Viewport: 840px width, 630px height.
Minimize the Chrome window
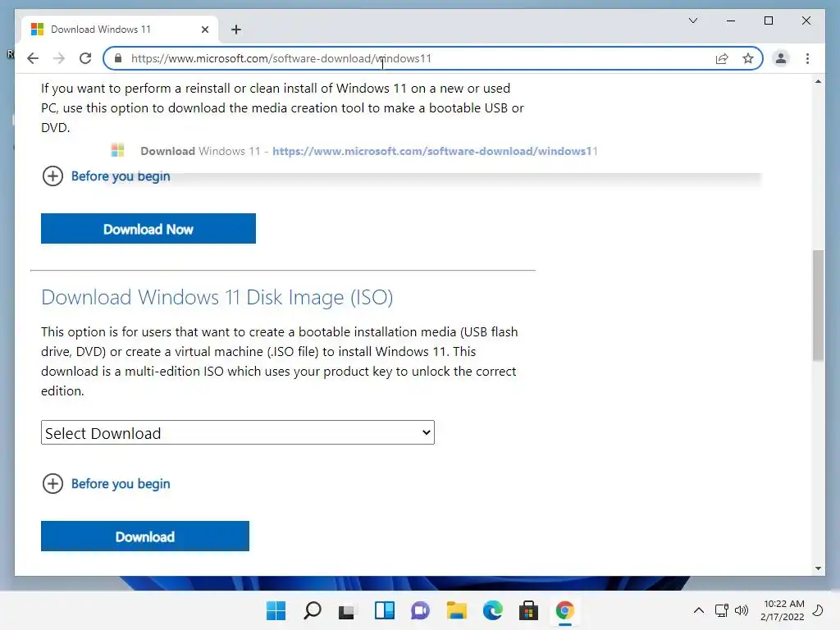[731, 21]
